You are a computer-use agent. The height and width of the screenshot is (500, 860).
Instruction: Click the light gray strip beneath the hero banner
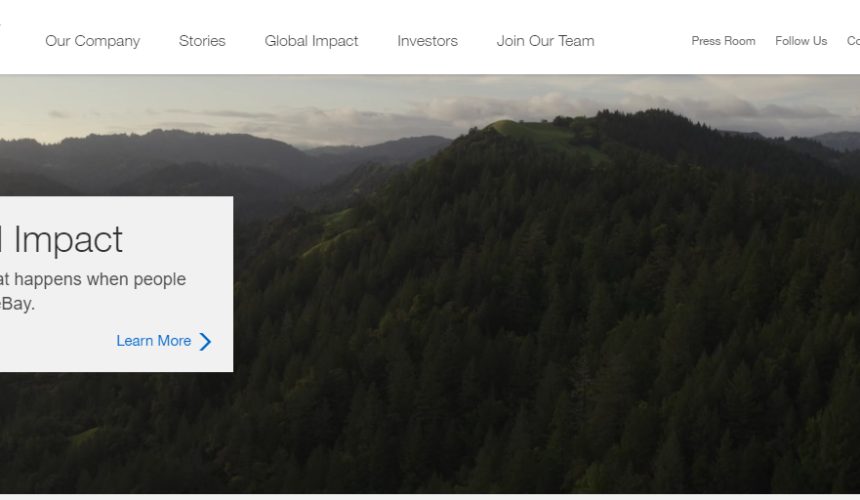430,497
